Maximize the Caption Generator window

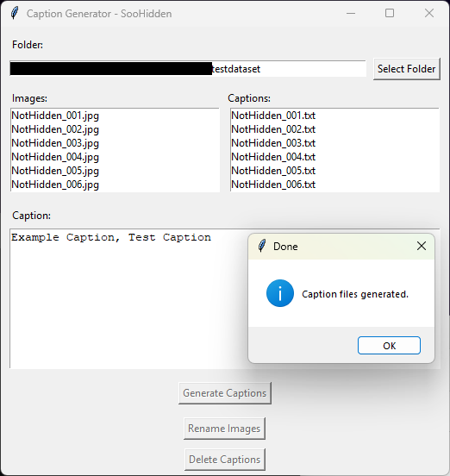(x=390, y=13)
